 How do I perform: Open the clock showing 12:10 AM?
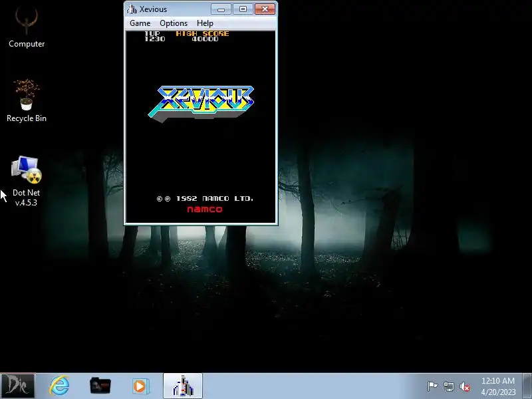click(x=498, y=386)
